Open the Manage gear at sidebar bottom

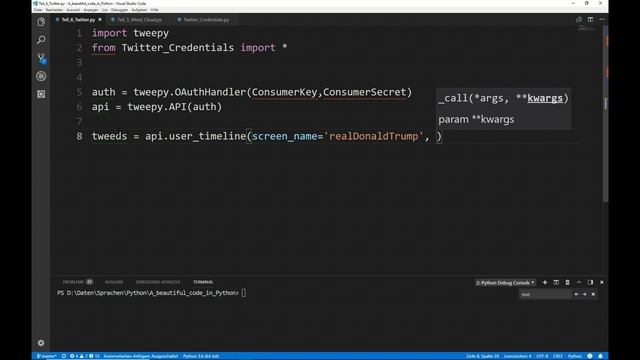tap(41, 343)
